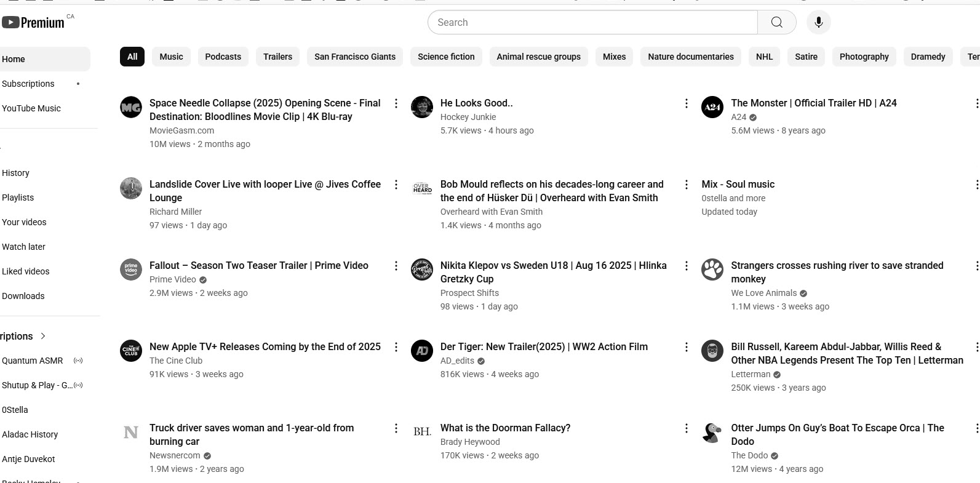The width and height of the screenshot is (980, 483).
Task: Open the We Love Animals paw avatar
Action: 712,269
